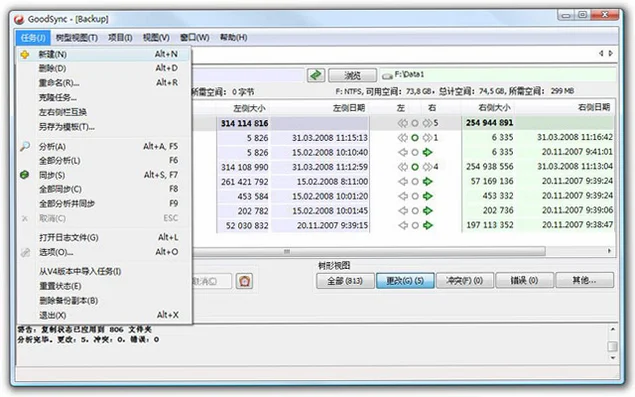Select the circle in the 453 584 row

pos(415,196)
